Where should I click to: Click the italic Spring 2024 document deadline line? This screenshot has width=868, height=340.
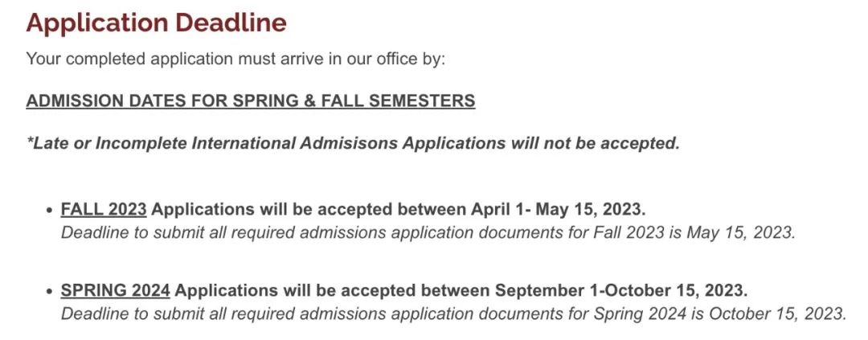(x=453, y=313)
